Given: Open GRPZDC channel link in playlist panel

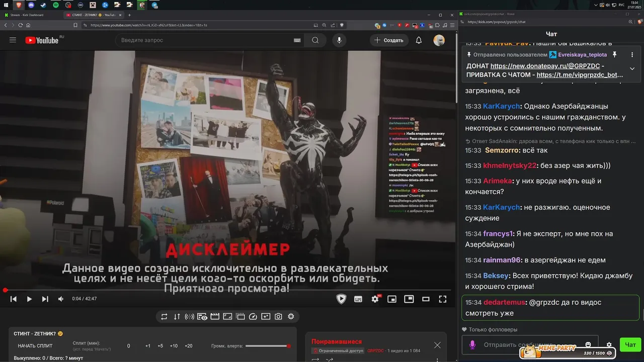Looking at the screenshot, I should [375, 350].
